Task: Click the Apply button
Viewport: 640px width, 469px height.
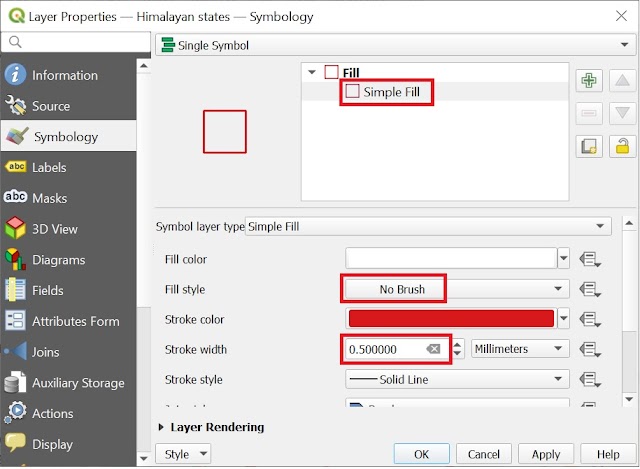Action: 546,454
